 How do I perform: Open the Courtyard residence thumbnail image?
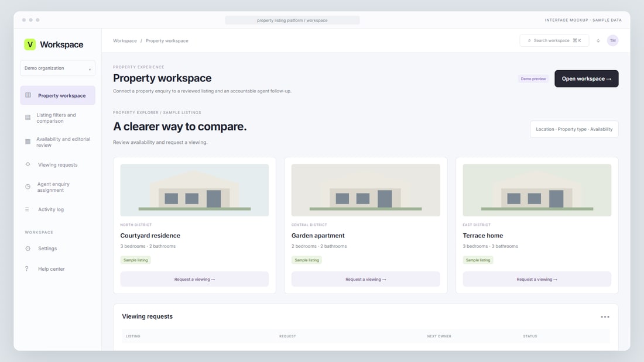pyautogui.click(x=194, y=190)
